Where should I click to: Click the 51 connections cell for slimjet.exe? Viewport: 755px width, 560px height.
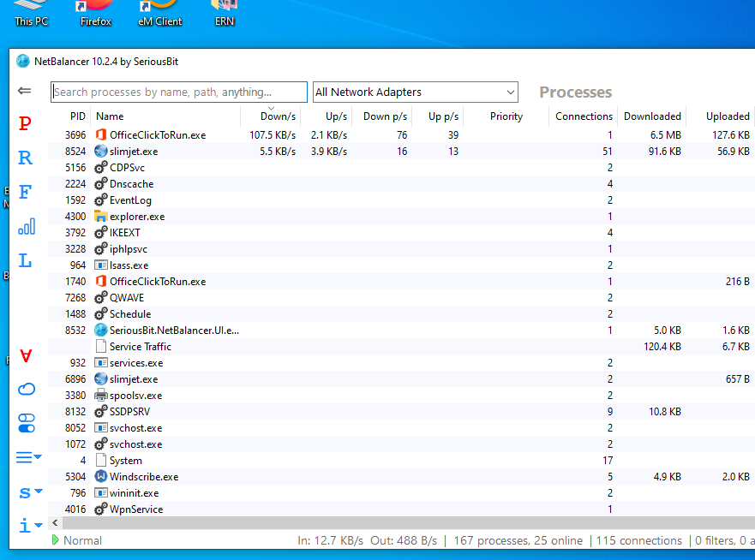coord(608,152)
